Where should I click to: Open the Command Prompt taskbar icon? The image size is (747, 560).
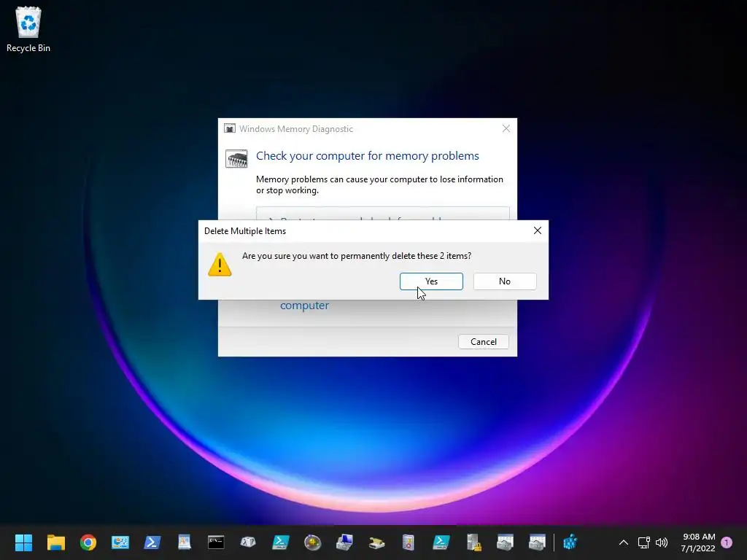216,542
